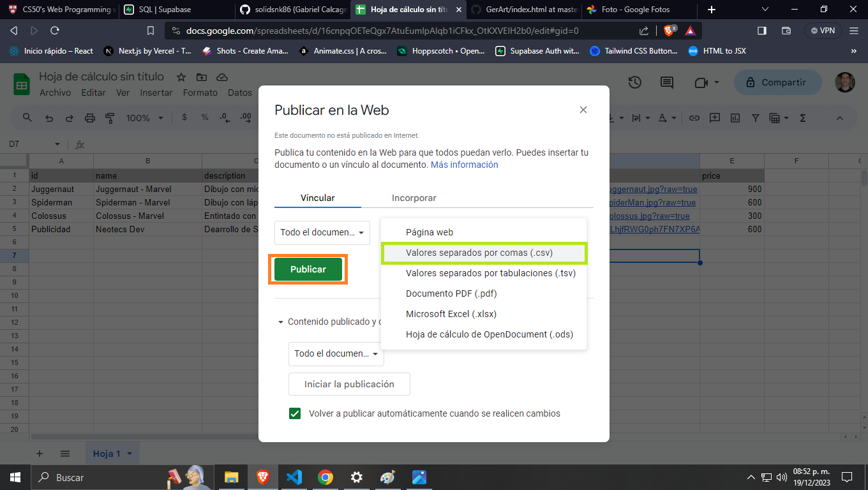Choose the 'Microsoft Excel (.xlsx)' option
Image resolution: width=868 pixels, height=490 pixels.
click(484, 314)
